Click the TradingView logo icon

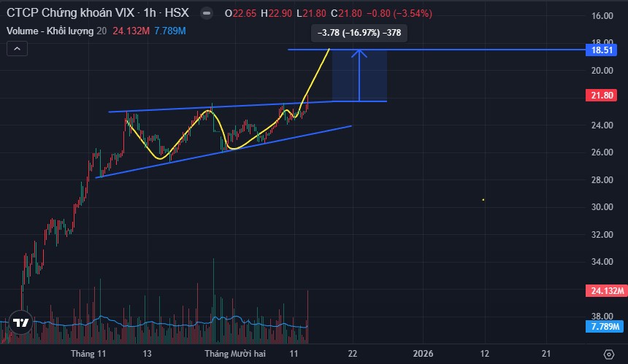[20, 322]
